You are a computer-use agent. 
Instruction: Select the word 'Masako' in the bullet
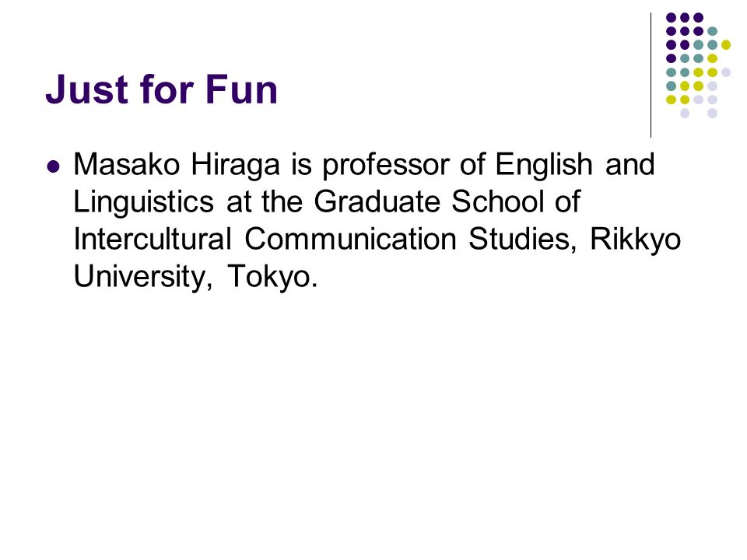coord(126,164)
